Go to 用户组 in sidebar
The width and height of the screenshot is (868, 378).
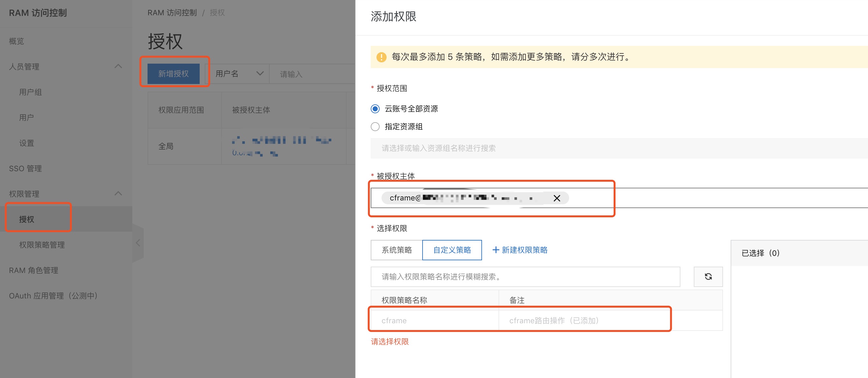30,92
